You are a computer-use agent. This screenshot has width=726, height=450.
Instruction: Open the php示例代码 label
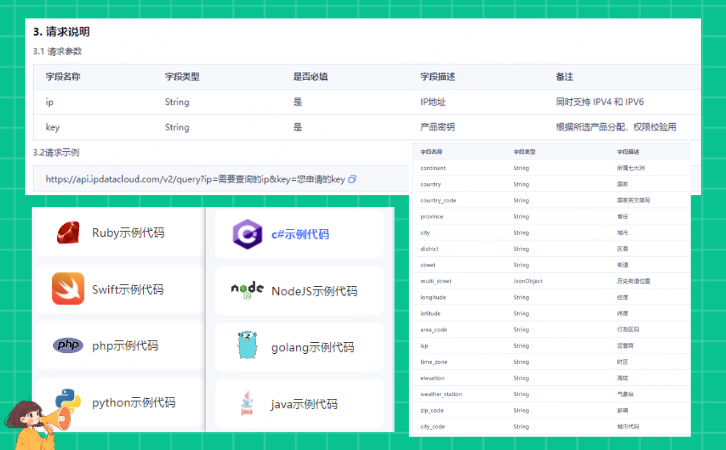pos(125,346)
